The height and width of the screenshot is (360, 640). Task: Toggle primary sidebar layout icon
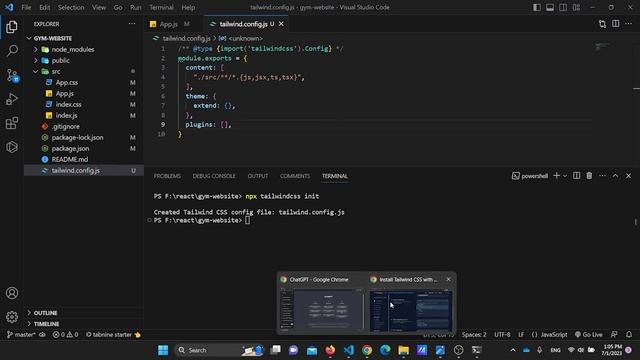point(537,7)
